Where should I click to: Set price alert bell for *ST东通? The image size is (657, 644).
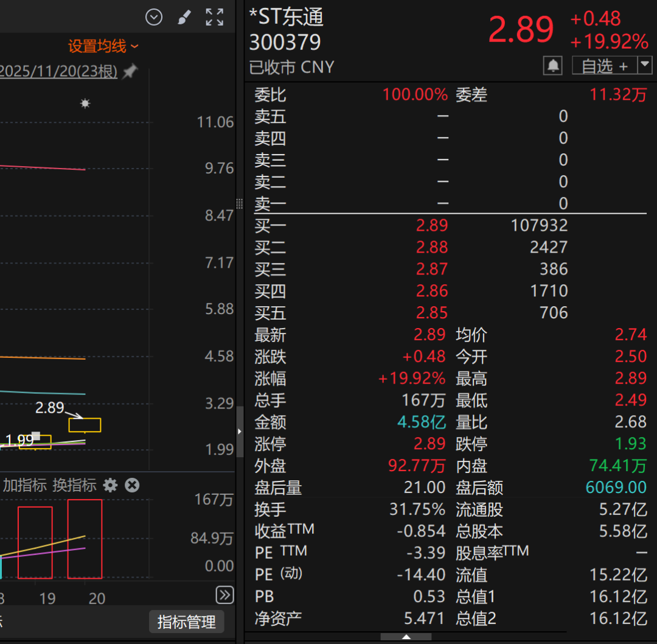pyautogui.click(x=552, y=66)
